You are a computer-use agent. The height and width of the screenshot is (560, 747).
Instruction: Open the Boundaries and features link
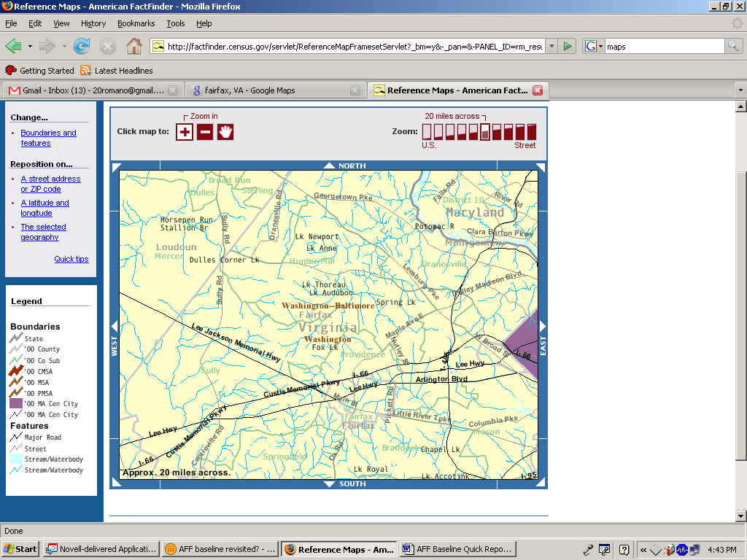[x=49, y=138]
